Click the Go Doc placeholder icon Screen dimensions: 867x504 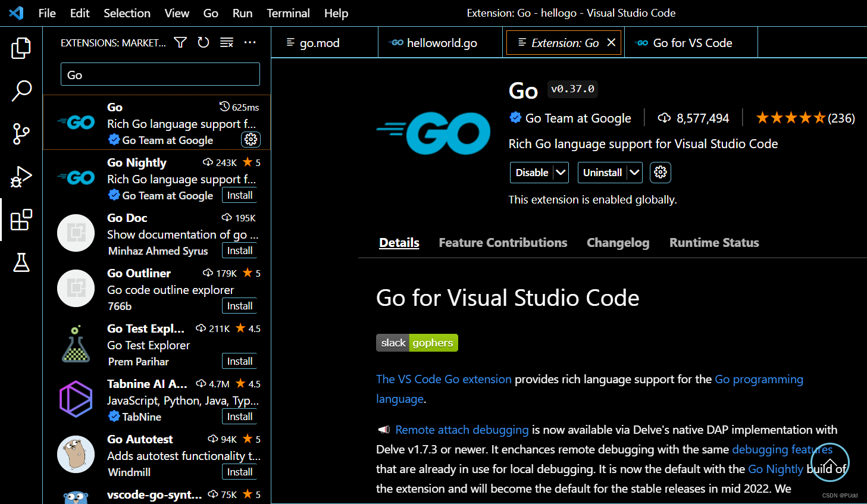point(76,233)
